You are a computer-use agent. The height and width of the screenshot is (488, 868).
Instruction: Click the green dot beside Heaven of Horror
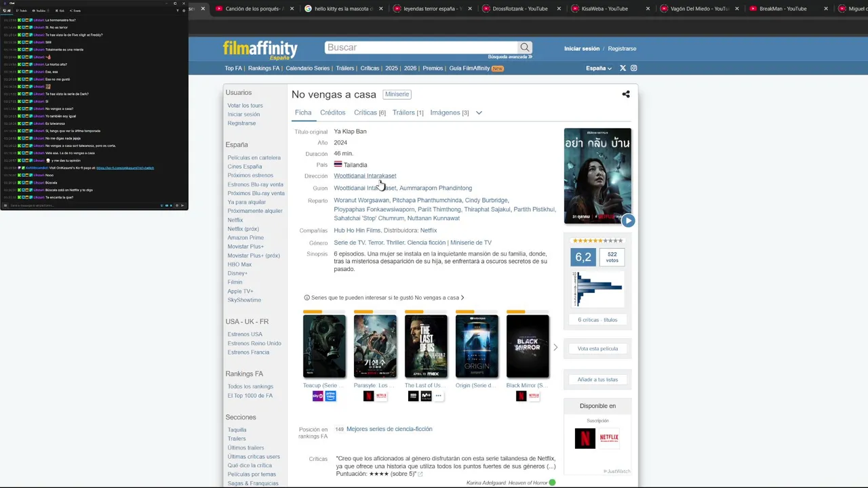tap(552, 483)
